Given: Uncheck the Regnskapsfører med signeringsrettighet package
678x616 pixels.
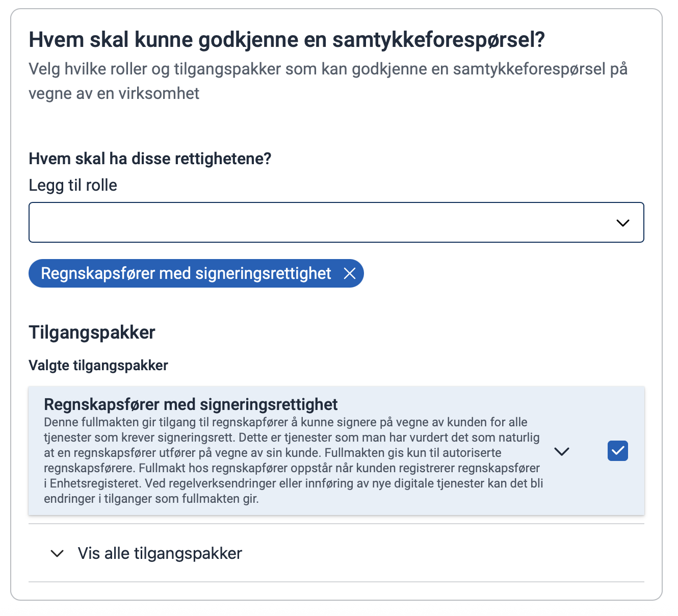Looking at the screenshot, I should point(617,451).
